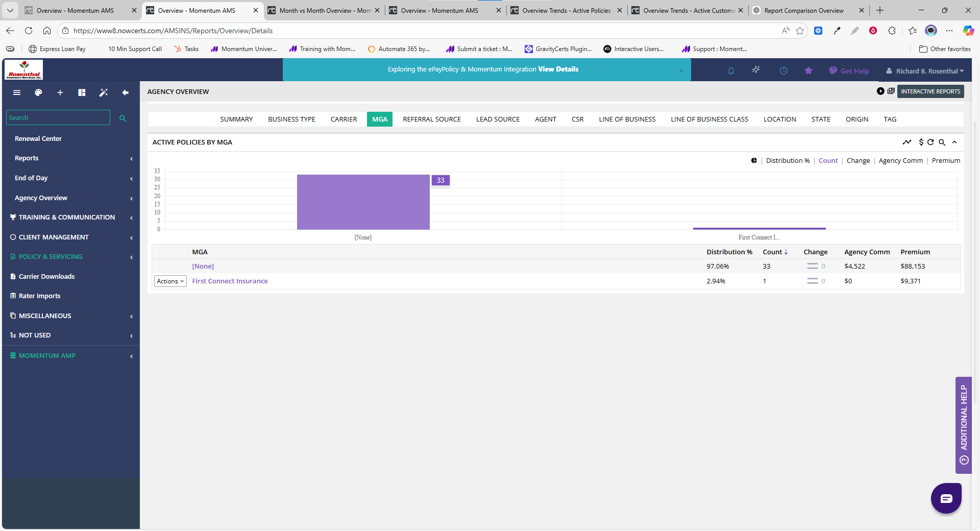Open the dashboard layout icon in sidebar
The height and width of the screenshot is (531, 980).
[82, 92]
